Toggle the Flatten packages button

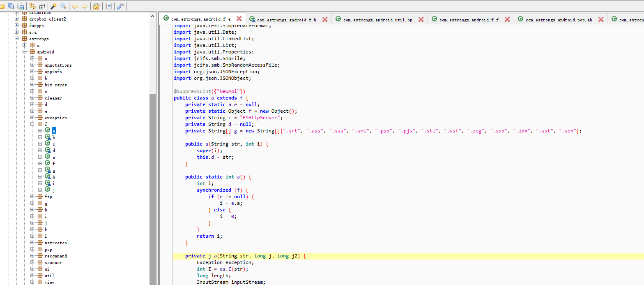(x=42, y=6)
